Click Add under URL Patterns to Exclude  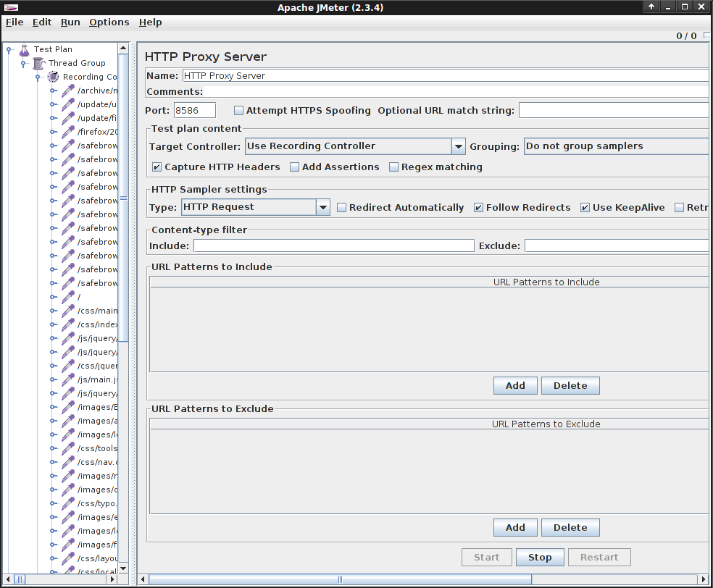tap(515, 528)
